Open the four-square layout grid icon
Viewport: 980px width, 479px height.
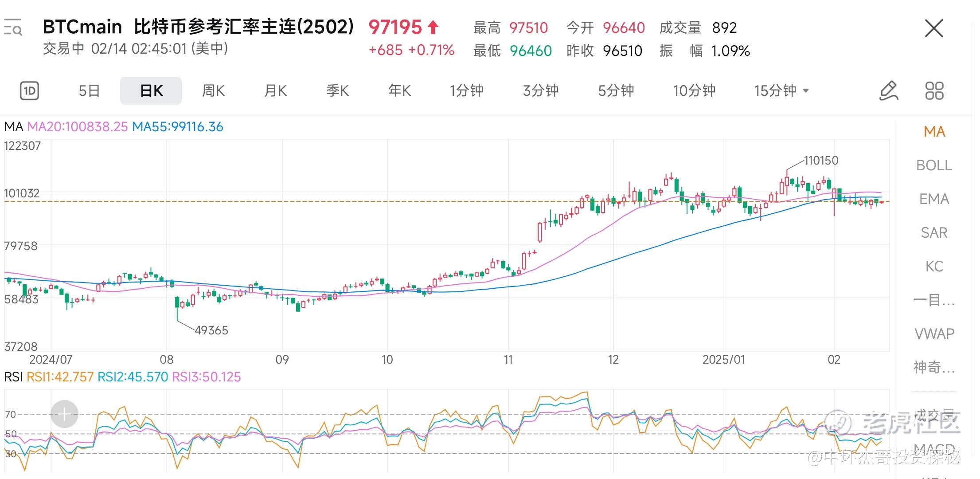tap(934, 91)
